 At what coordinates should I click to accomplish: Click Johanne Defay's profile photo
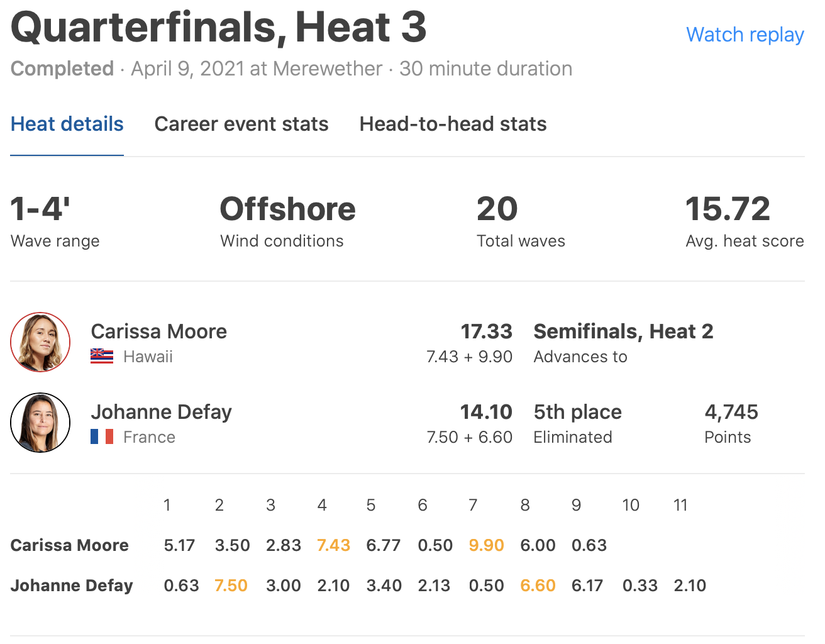pos(40,423)
